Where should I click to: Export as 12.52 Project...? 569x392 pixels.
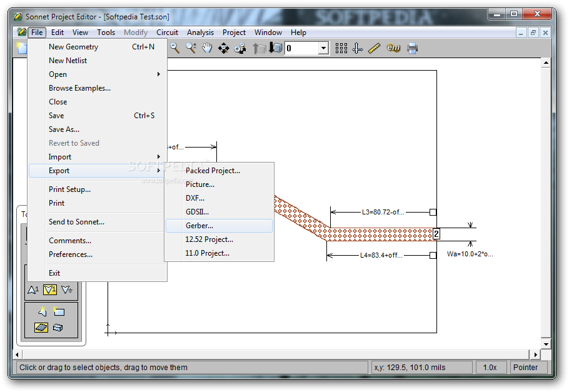219,239
